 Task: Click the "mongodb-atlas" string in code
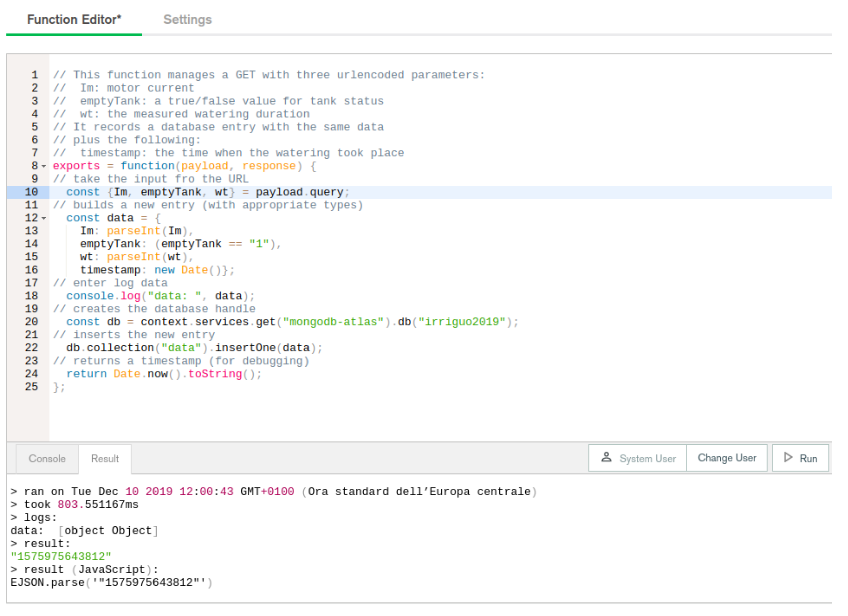pyautogui.click(x=334, y=322)
